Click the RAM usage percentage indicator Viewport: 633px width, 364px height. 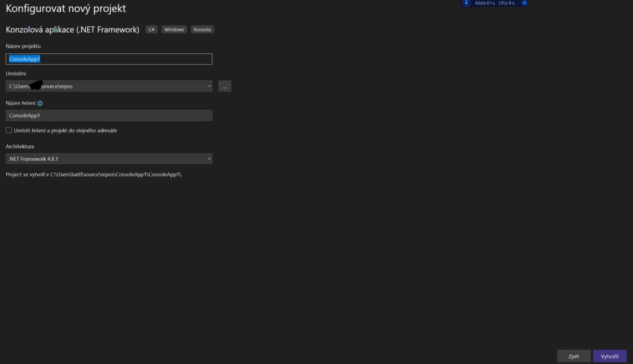(485, 3)
